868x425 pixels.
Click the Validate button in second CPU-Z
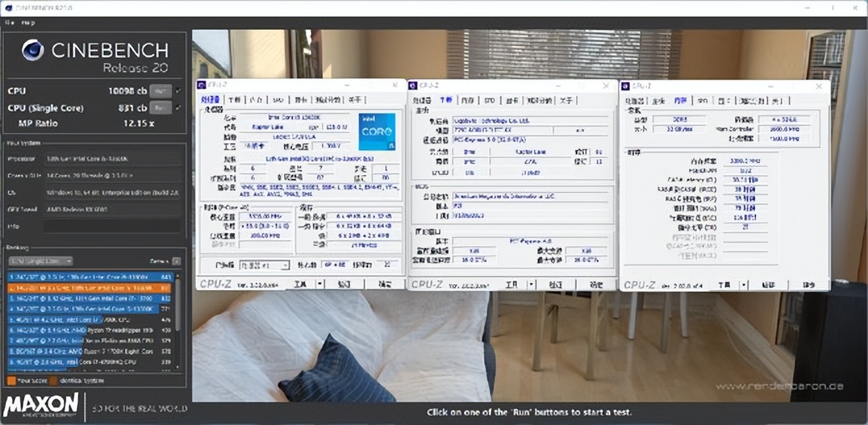coord(556,284)
